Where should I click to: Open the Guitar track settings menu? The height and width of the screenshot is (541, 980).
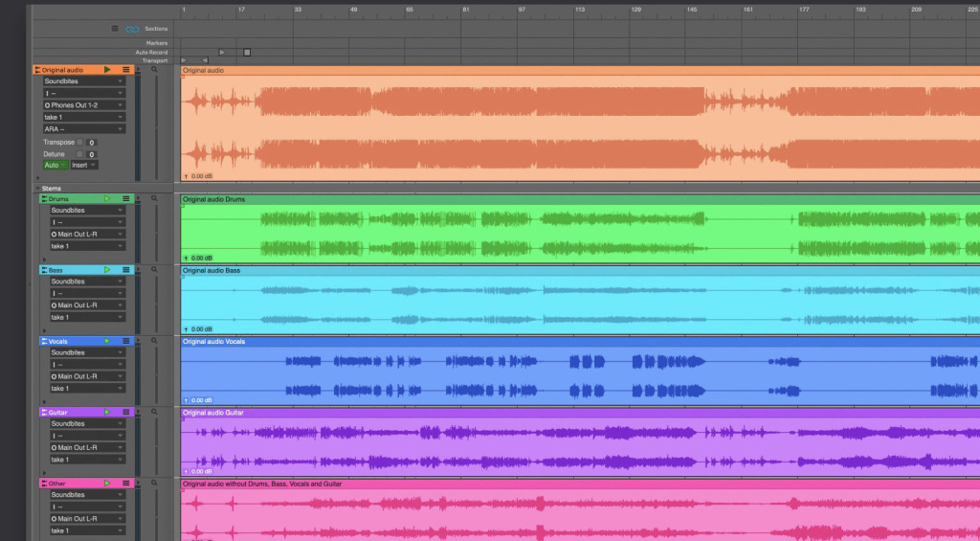click(x=126, y=412)
